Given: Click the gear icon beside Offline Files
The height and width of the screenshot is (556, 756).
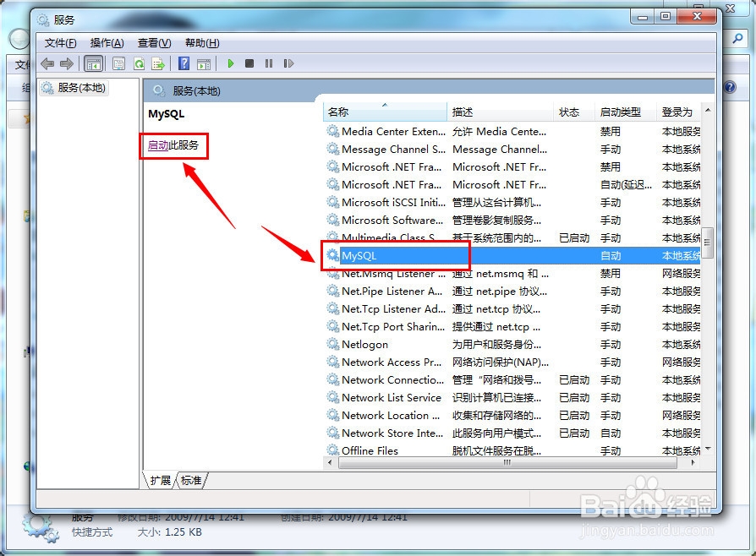Looking at the screenshot, I should [332, 450].
